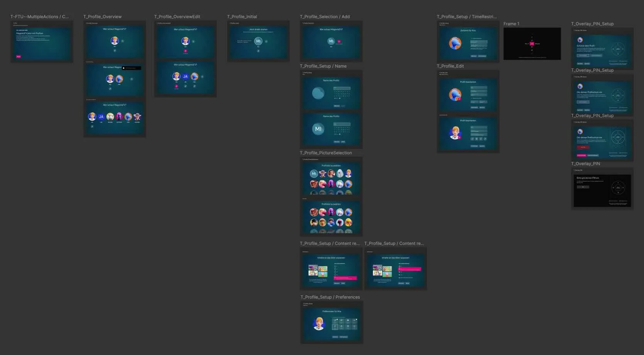
Task: Select the T_Profile_Overview frame label
Action: 102,17
